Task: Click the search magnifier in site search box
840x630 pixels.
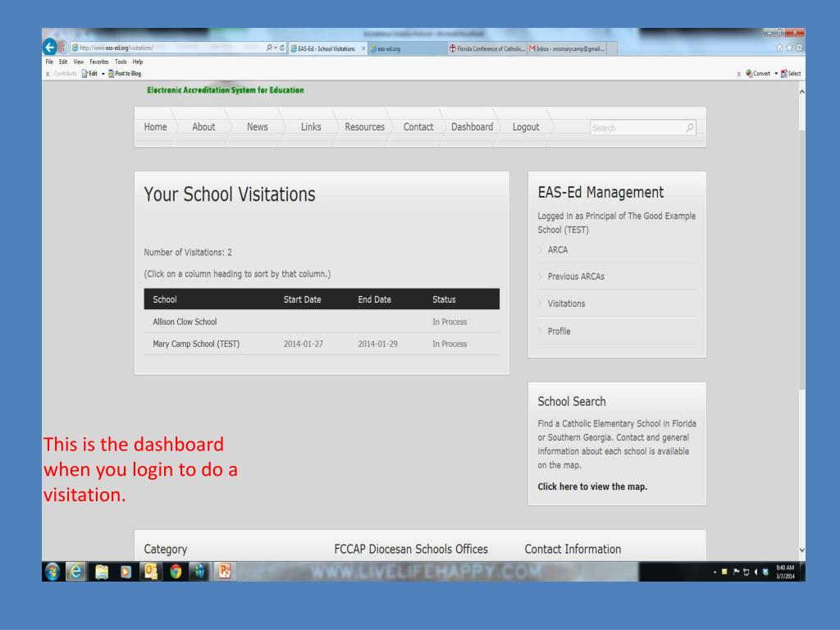Action: (x=689, y=127)
